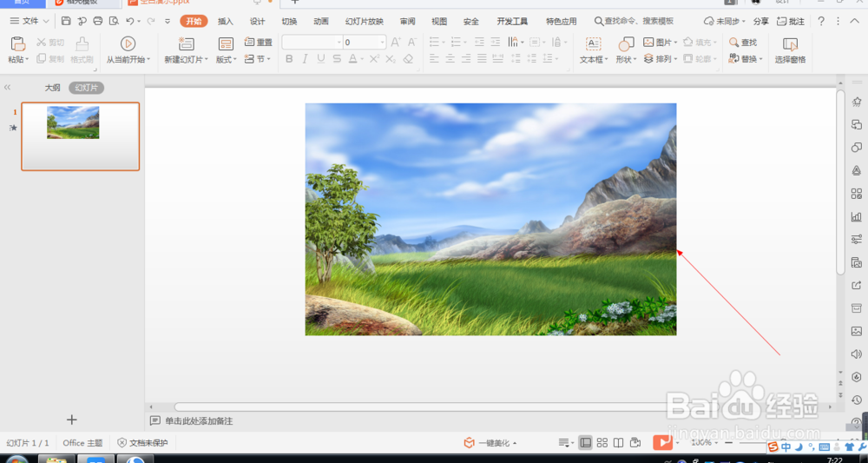Open the 幻灯片放映 Slide Show tab
The width and height of the screenshot is (868, 463).
365,21
